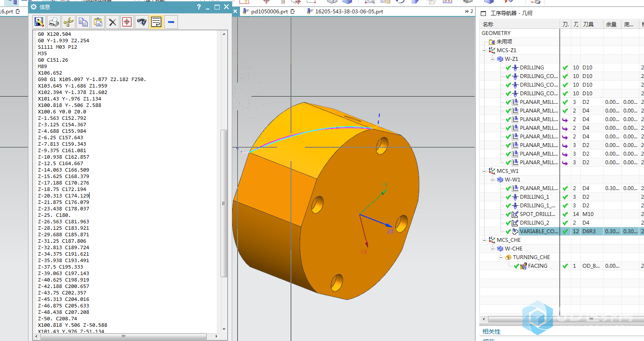Image resolution: width=644 pixels, height=341 pixels.
Task: Click the green check in DRILLING row's 刀. column
Action: (x=566, y=68)
